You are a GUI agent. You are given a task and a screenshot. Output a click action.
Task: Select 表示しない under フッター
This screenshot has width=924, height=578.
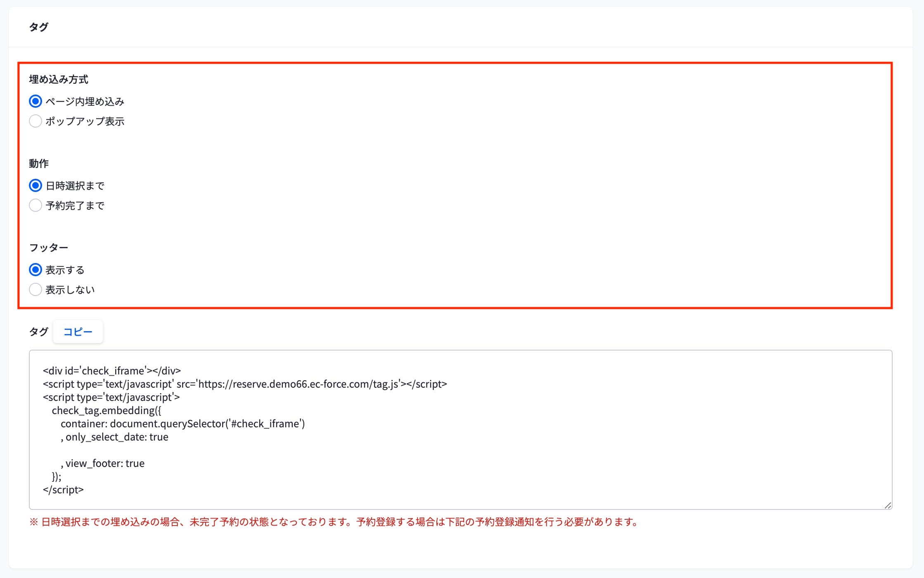click(x=36, y=289)
